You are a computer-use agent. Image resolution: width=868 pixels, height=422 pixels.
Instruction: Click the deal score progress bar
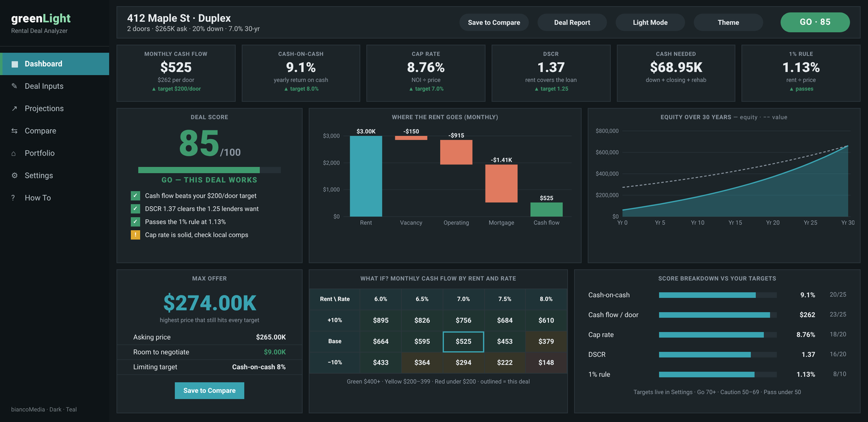click(x=210, y=170)
